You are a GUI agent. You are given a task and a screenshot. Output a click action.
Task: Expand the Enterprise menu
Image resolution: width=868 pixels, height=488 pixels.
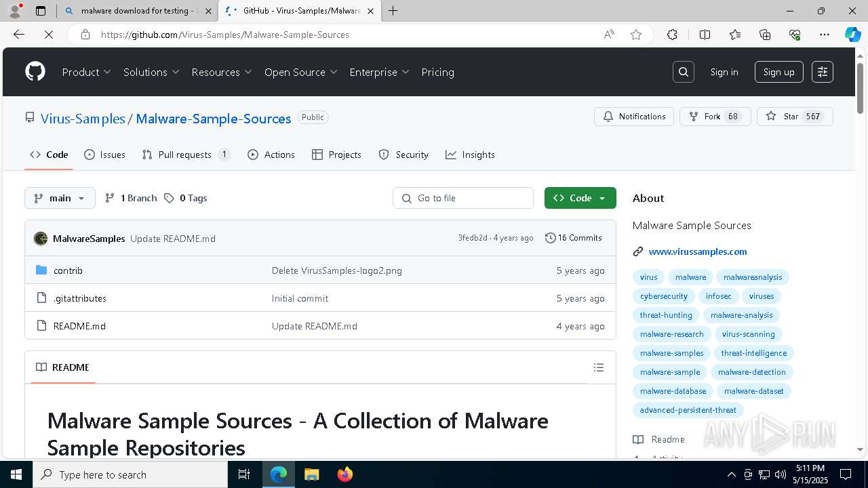click(380, 72)
